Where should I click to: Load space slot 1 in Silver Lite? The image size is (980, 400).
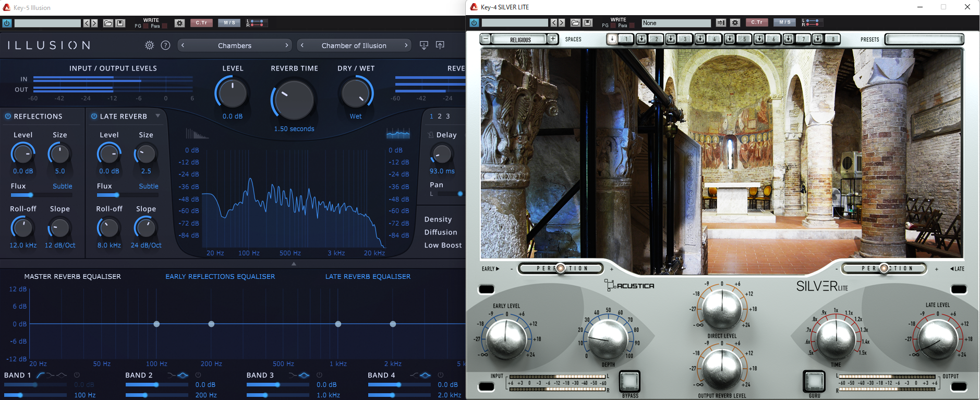626,39
